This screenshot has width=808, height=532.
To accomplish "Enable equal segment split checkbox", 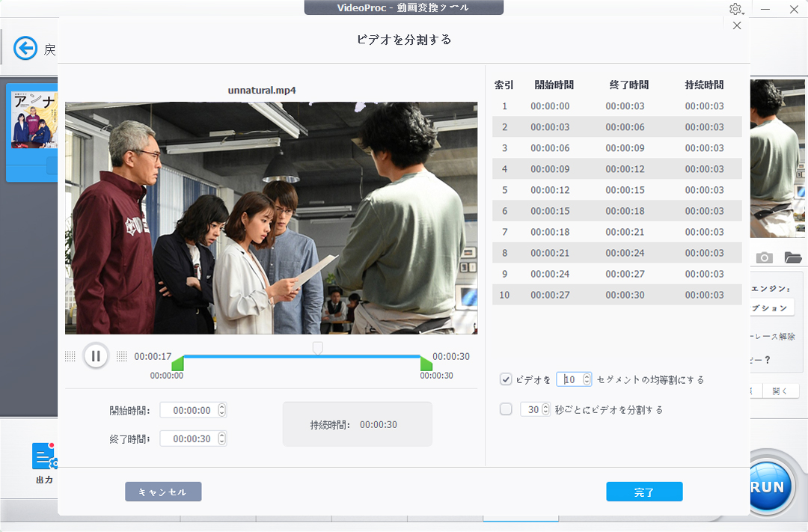I will coord(506,379).
